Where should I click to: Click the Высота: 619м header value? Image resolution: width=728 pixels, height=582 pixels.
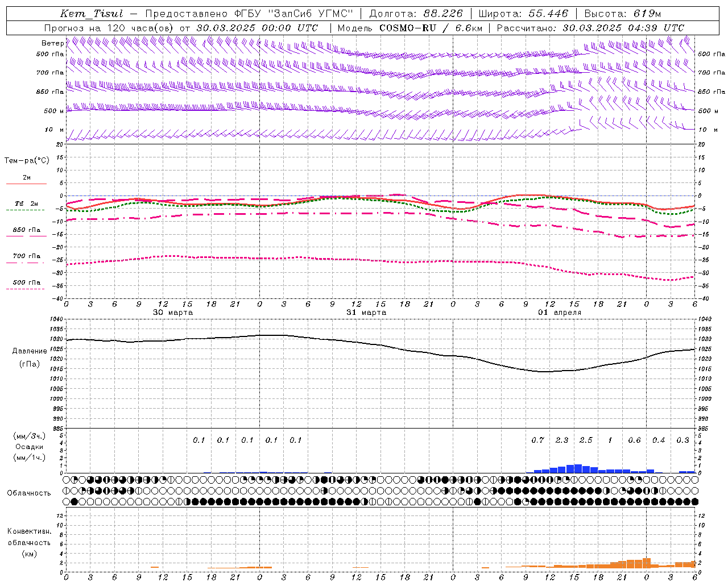[622, 14]
